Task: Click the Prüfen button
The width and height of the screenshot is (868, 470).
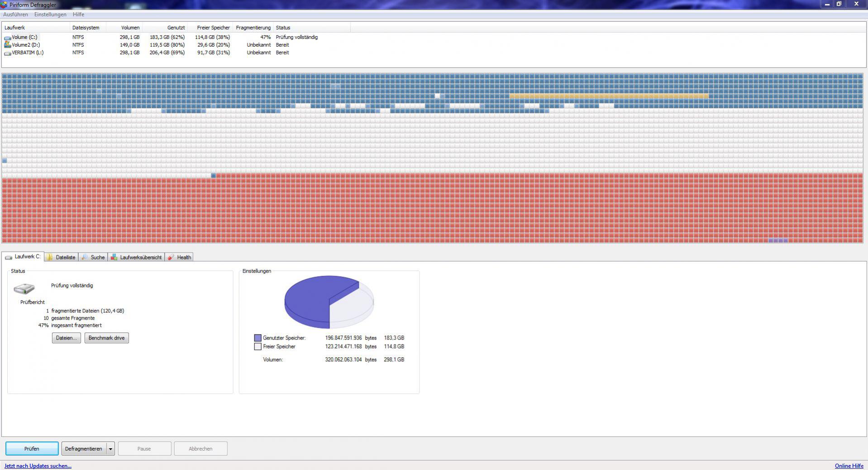Action: 32,449
